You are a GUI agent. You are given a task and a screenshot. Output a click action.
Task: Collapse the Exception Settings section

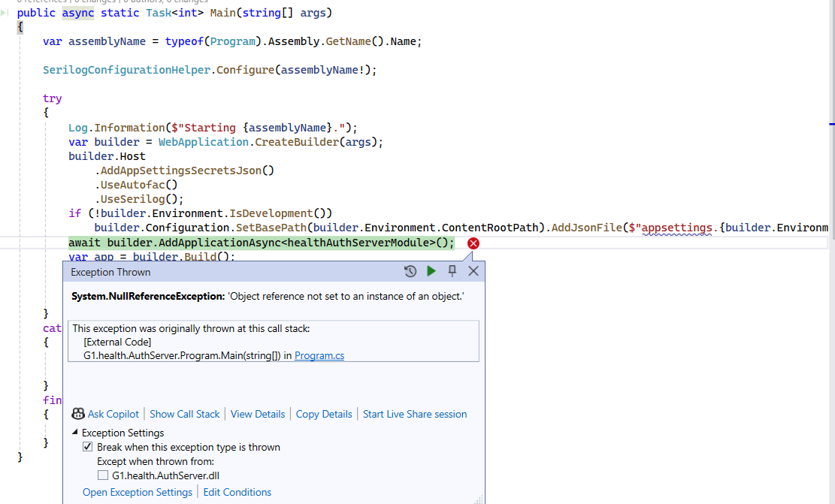(75, 433)
